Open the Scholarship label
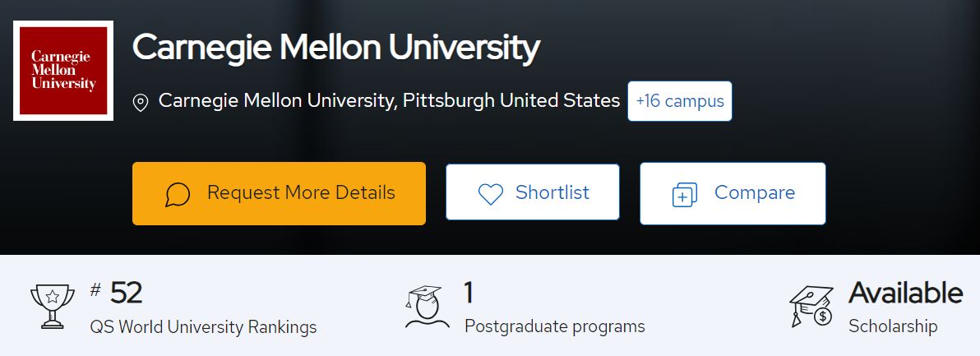The width and height of the screenshot is (980, 356). click(893, 326)
